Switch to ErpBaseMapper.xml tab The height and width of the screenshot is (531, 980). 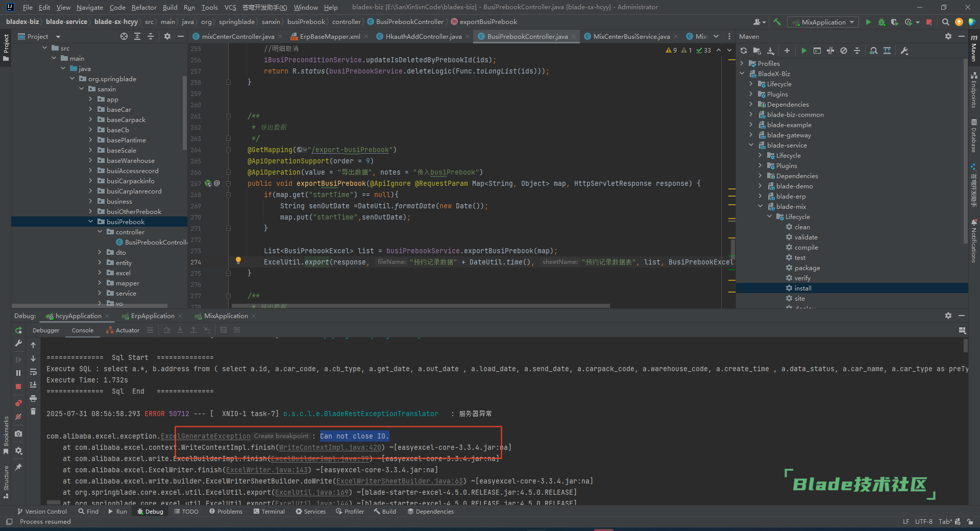pyautogui.click(x=330, y=36)
